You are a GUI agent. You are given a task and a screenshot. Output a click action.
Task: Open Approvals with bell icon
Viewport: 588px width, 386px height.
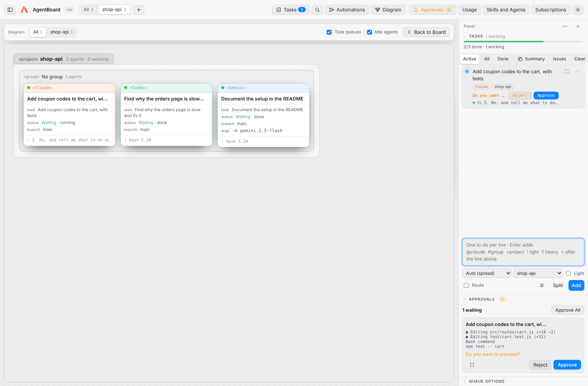coord(433,10)
